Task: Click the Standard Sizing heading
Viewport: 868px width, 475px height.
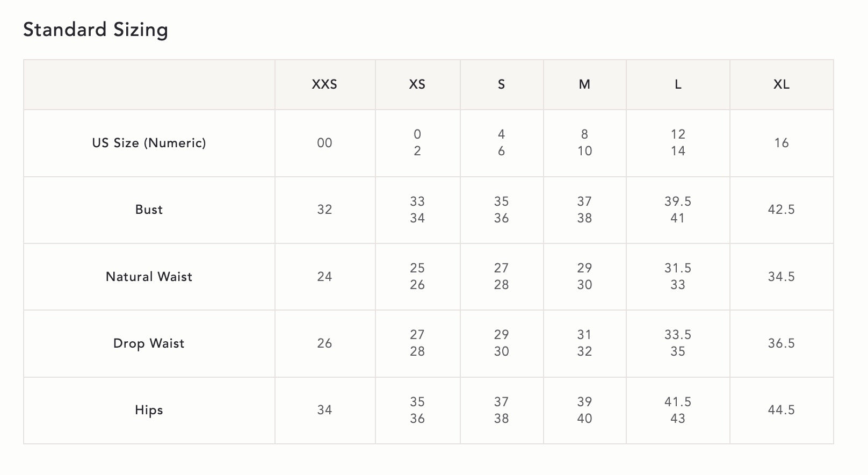Action: pos(96,30)
